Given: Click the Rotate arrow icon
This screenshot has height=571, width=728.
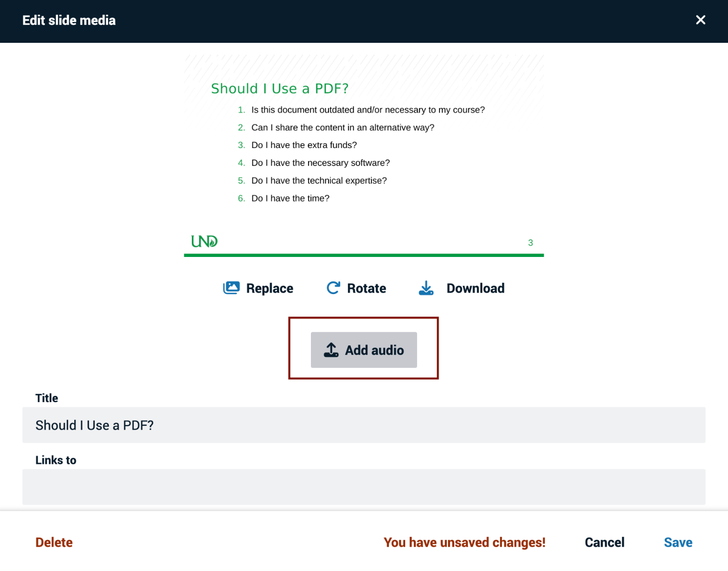Looking at the screenshot, I should (x=333, y=288).
